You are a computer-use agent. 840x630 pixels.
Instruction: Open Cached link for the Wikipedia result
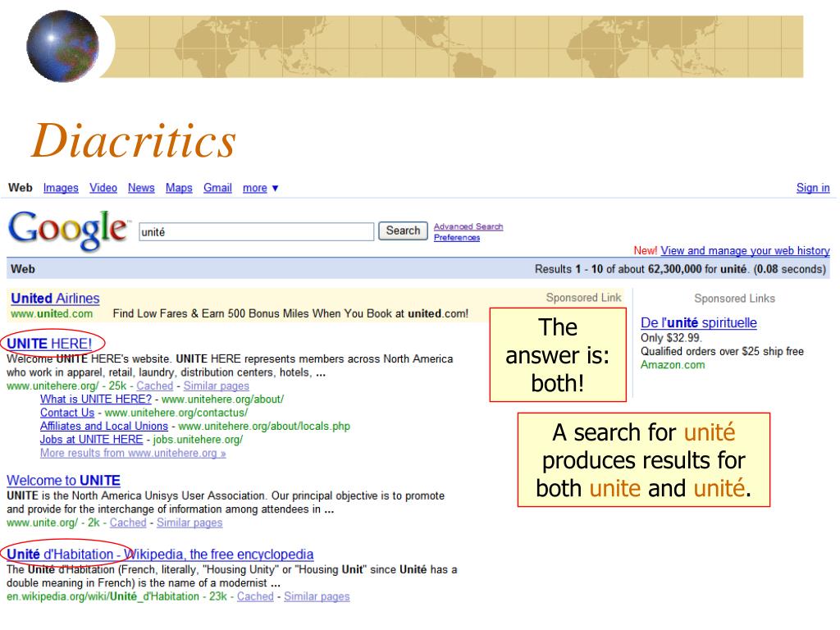tap(255, 596)
